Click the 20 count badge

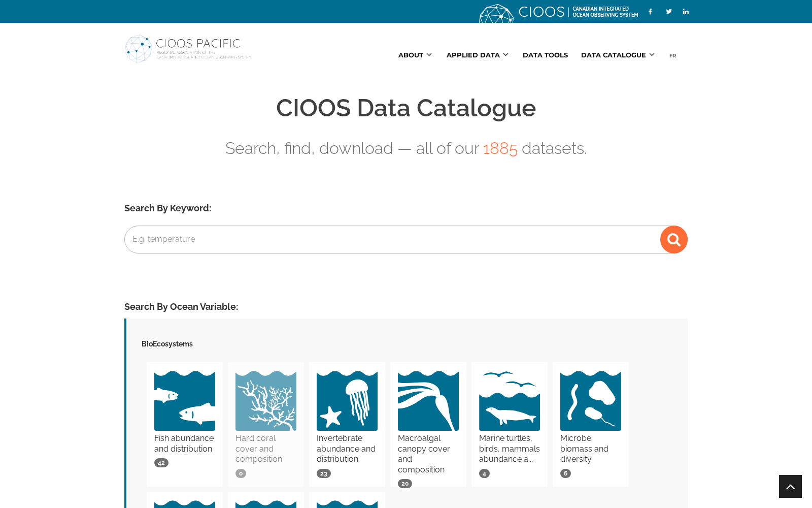click(405, 484)
